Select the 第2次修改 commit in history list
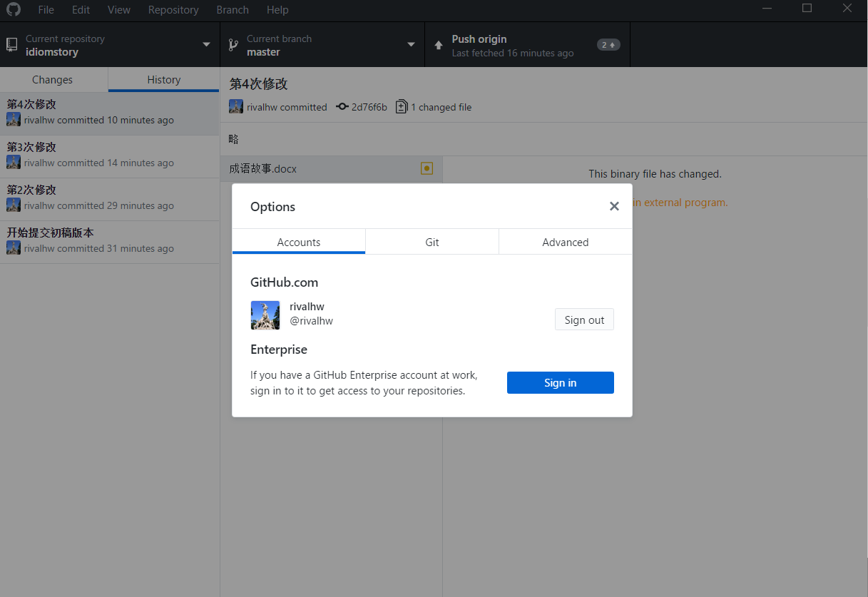This screenshot has width=868, height=597. (110, 199)
